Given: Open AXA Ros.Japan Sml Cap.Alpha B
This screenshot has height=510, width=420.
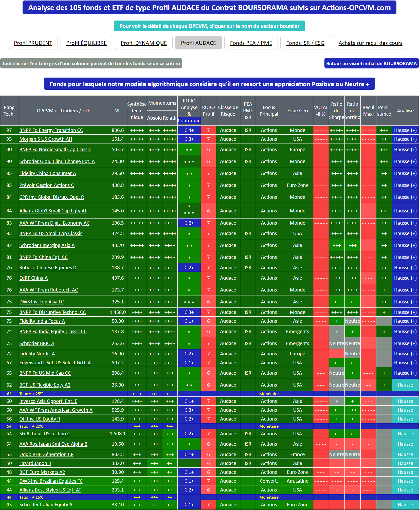Looking at the screenshot, I should click(x=53, y=444).
